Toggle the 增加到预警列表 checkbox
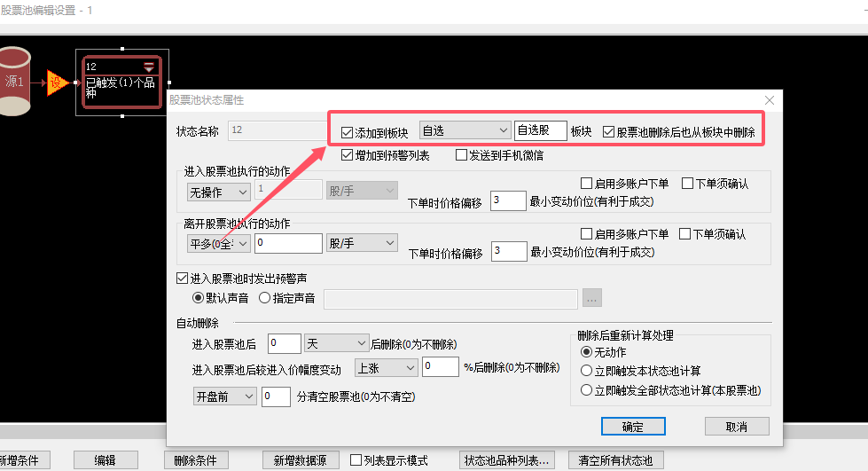 coord(347,155)
